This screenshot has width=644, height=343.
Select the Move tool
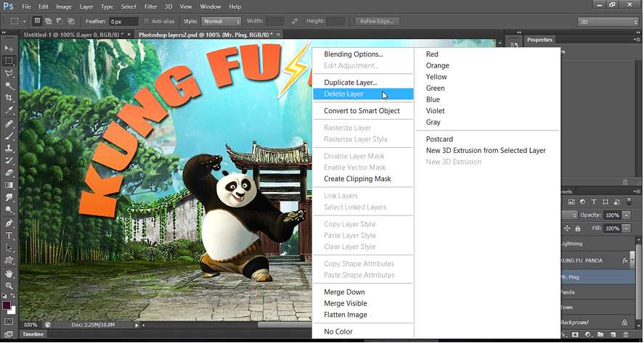pos(9,48)
